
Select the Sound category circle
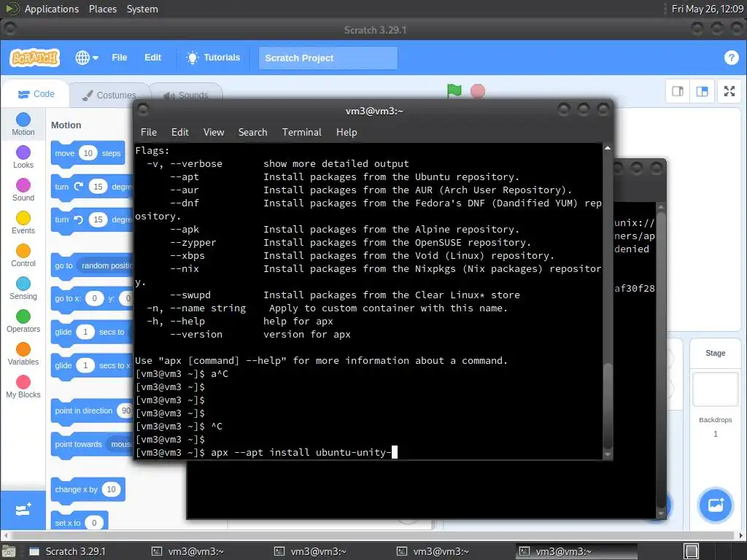[x=23, y=185]
